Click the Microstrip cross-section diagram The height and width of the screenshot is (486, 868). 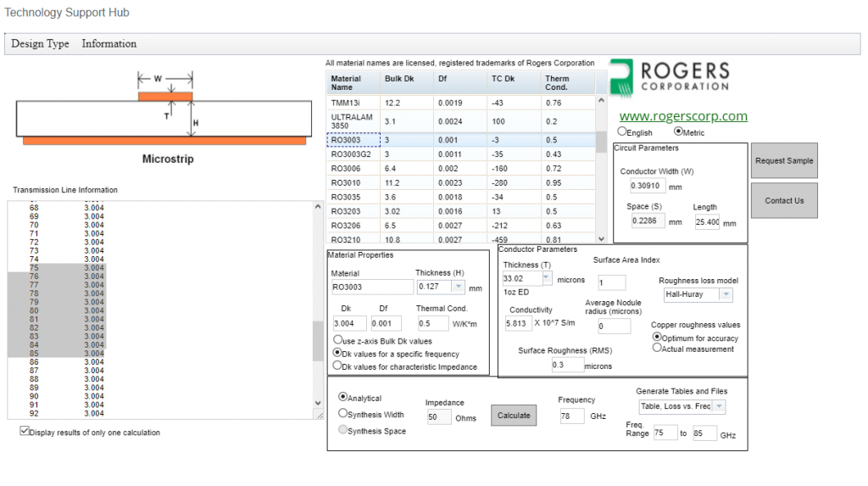pos(164,109)
